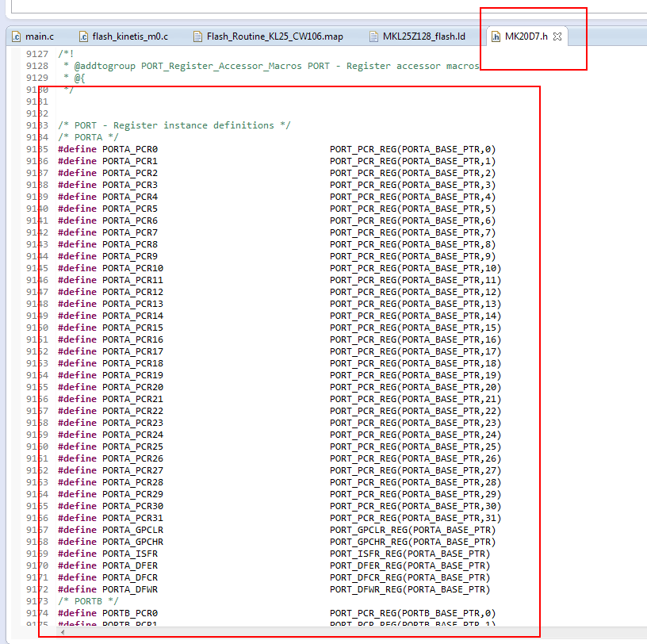
Task: Click the PORTA_PCR20 define name
Action: pos(133,387)
